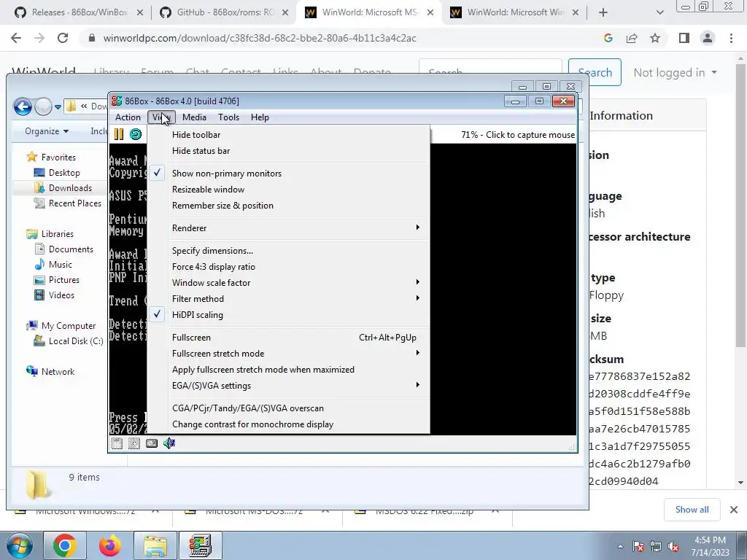This screenshot has width=747, height=560.
Task: Expand Window scale factor submenu
Action: pyautogui.click(x=289, y=283)
